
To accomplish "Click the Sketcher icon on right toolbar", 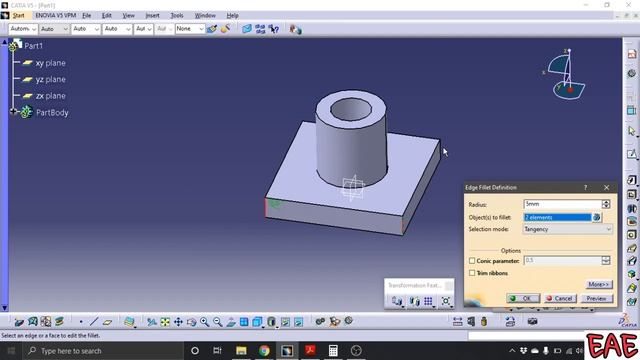I will [x=632, y=154].
